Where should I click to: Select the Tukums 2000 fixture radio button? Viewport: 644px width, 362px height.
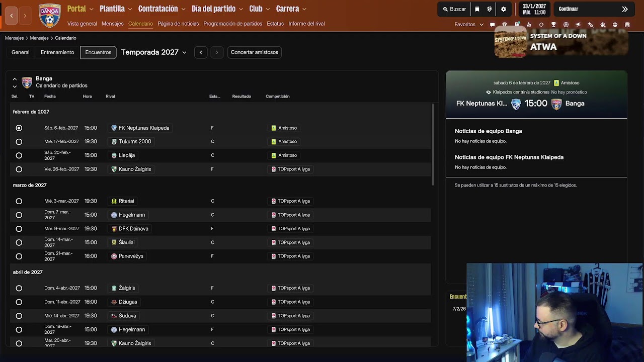point(19,142)
